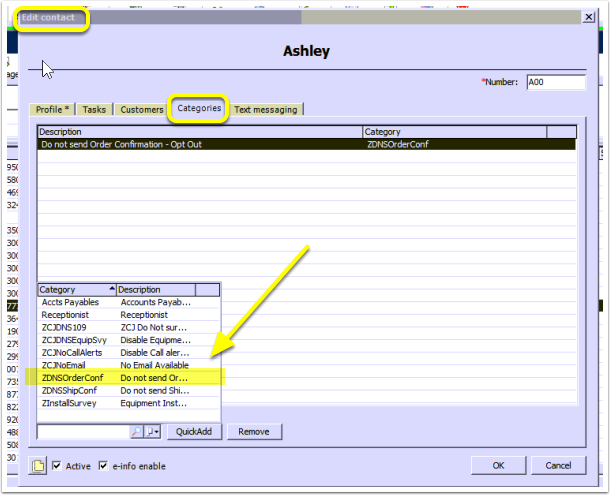Close the Edit contact dialog
Viewport: 610px width, 495px height.
[x=589, y=17]
